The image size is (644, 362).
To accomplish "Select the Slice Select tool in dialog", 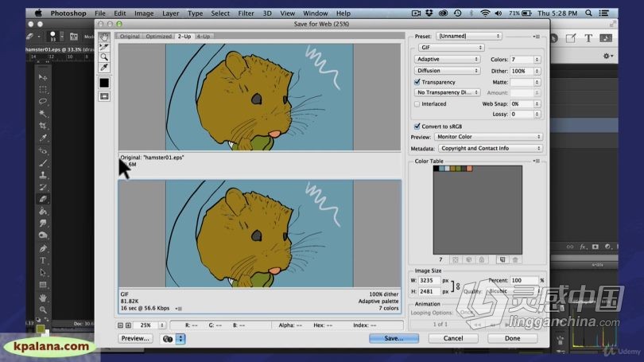I will pyautogui.click(x=104, y=47).
